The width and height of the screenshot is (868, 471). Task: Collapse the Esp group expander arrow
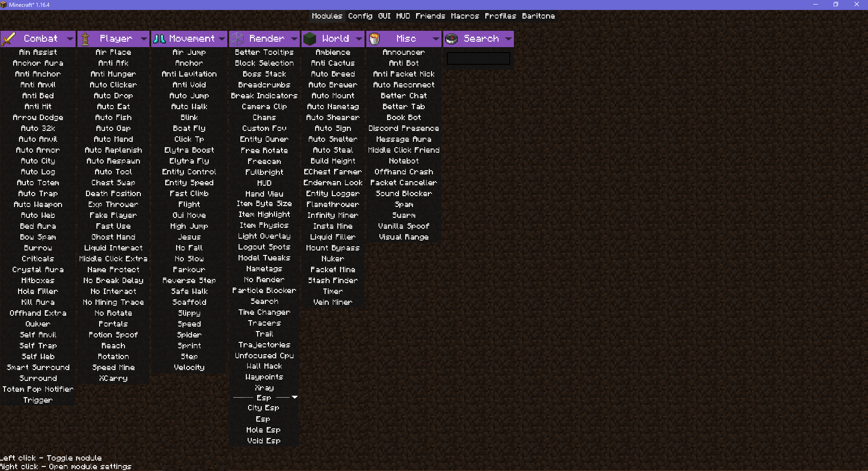pos(295,397)
